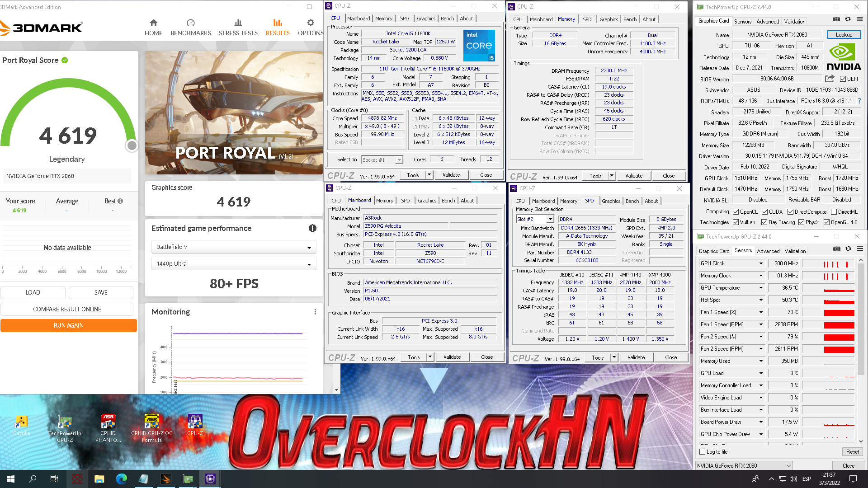Open the CPU-Z desktop shortcut
The height and width of the screenshot is (488, 868).
pyautogui.click(x=195, y=425)
